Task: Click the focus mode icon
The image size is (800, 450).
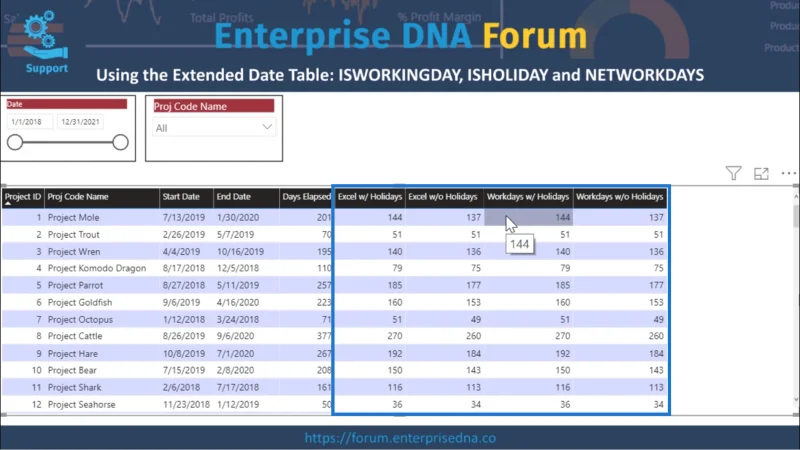Action: 761,173
